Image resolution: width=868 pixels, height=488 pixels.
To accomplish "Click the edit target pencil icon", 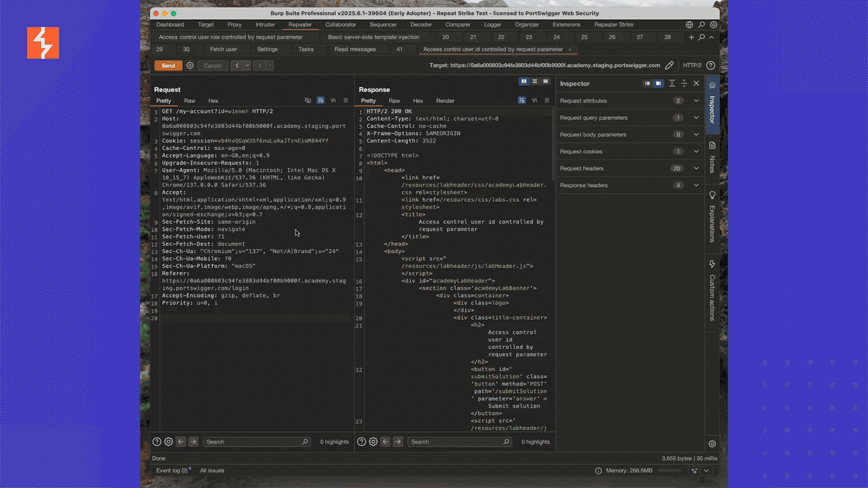I will 669,65.
